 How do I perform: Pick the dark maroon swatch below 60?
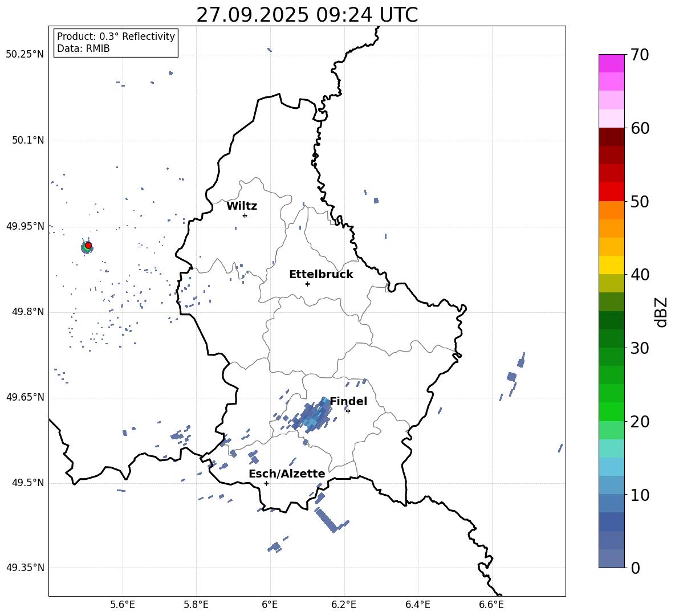point(611,137)
